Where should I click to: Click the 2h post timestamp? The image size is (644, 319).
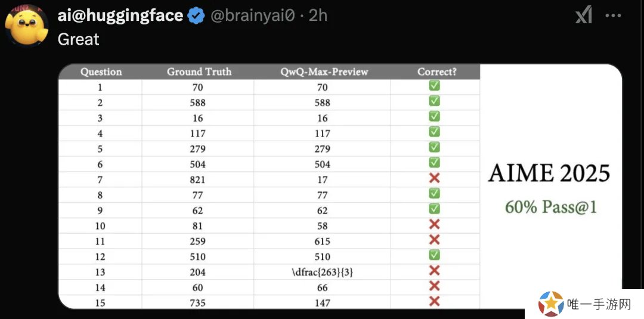[318, 16]
